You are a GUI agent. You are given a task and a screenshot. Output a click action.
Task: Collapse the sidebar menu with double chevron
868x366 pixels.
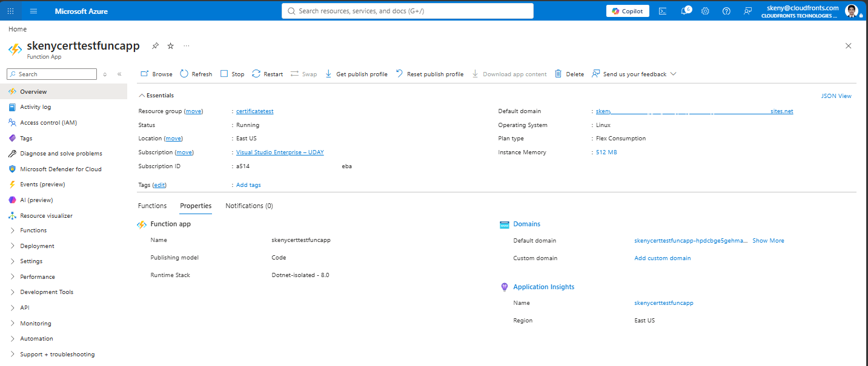coord(119,74)
